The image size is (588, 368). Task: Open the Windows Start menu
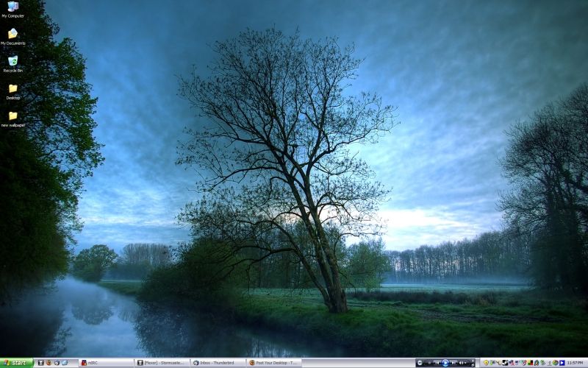(x=16, y=363)
